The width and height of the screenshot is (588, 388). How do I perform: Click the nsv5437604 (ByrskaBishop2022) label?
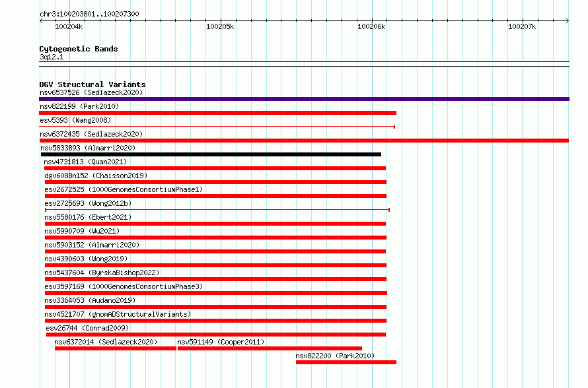(x=102, y=273)
